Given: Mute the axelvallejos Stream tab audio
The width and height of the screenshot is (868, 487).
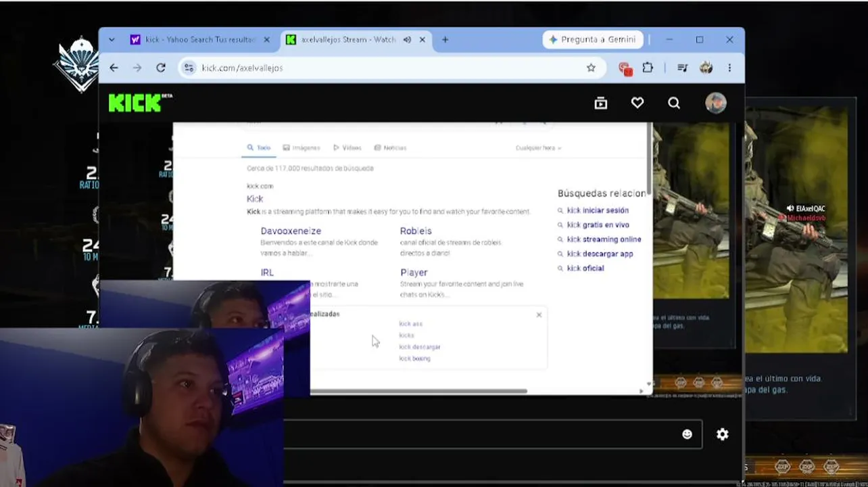Looking at the screenshot, I should click(x=407, y=40).
